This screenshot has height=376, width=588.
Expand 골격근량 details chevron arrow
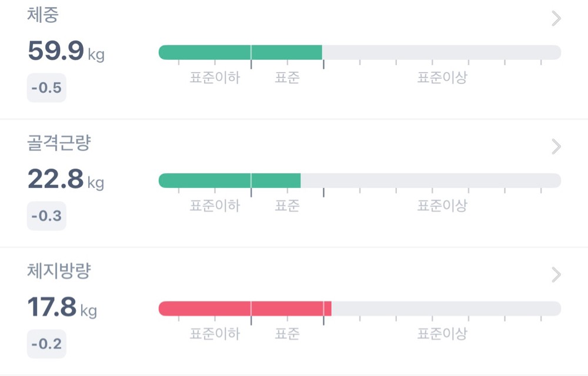coord(556,146)
